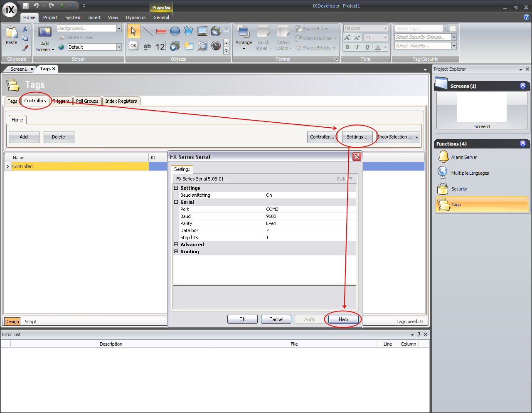The image size is (532, 413).
Task: Click the Redo arrow icon
Action: (x=52, y=5)
